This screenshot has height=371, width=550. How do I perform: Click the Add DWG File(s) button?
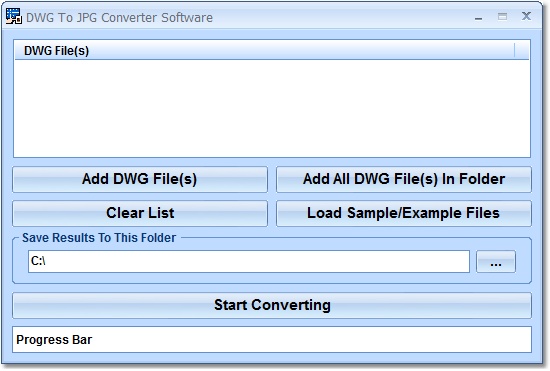click(140, 179)
